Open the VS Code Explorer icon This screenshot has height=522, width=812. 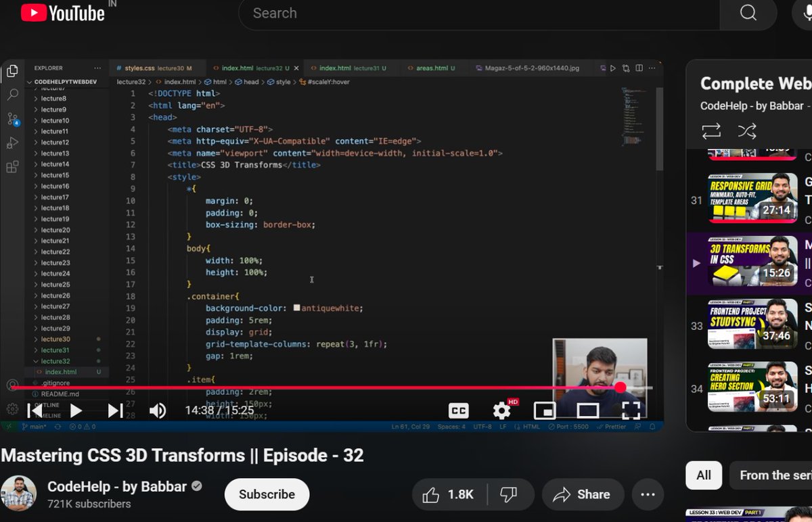(12, 71)
